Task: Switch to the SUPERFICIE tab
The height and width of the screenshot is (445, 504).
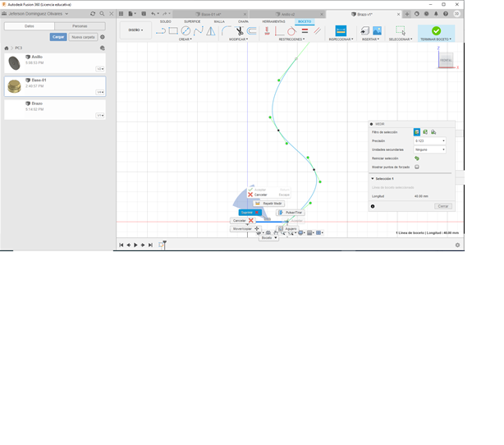Action: [192, 21]
